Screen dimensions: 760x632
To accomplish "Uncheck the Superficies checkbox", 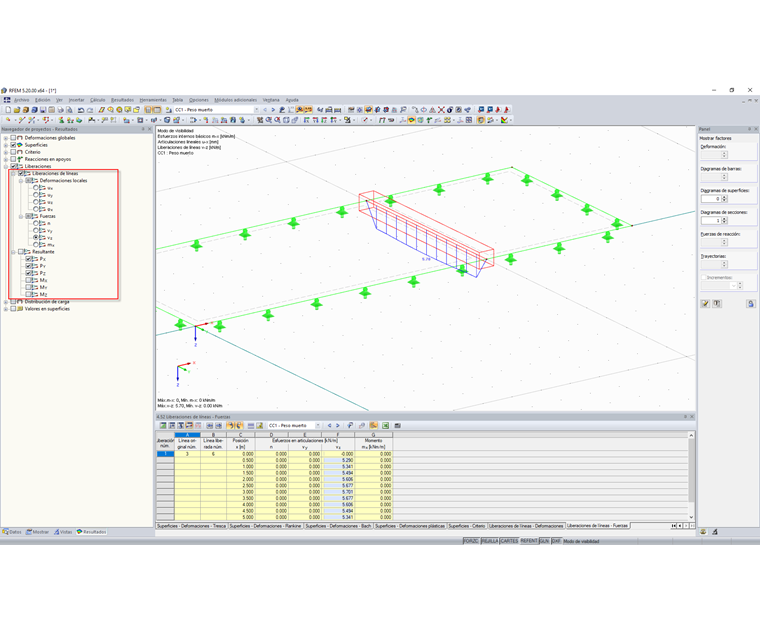I will [x=13, y=145].
